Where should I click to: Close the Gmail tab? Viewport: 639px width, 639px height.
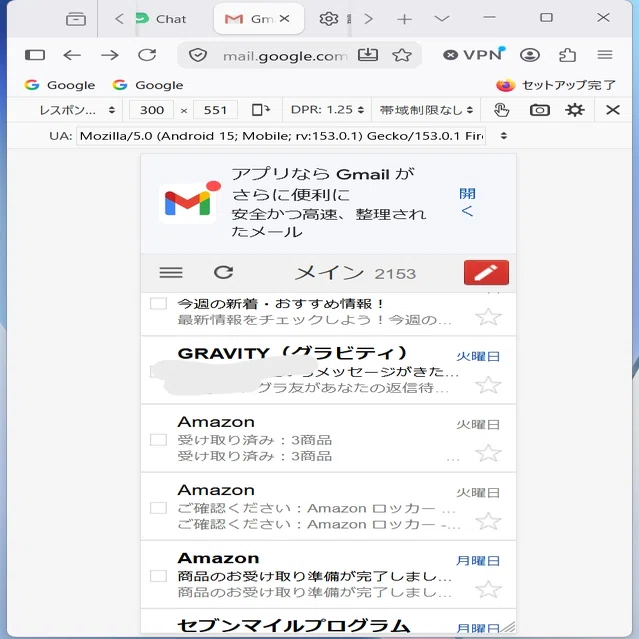click(284, 18)
